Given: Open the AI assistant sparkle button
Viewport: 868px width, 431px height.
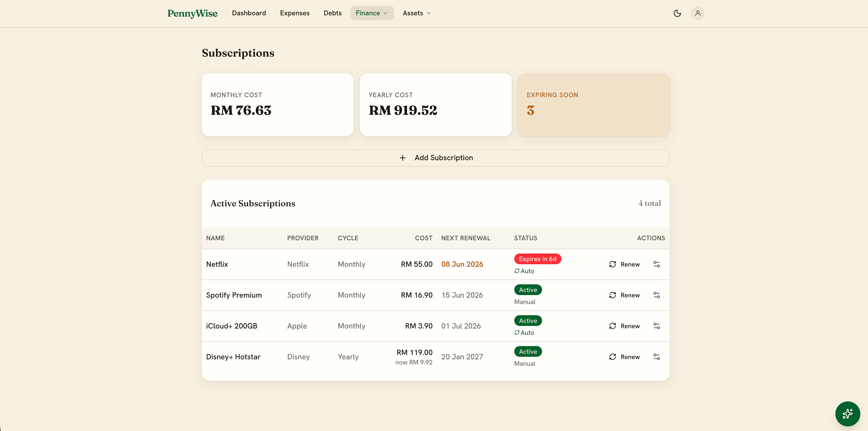Looking at the screenshot, I should coord(847,413).
